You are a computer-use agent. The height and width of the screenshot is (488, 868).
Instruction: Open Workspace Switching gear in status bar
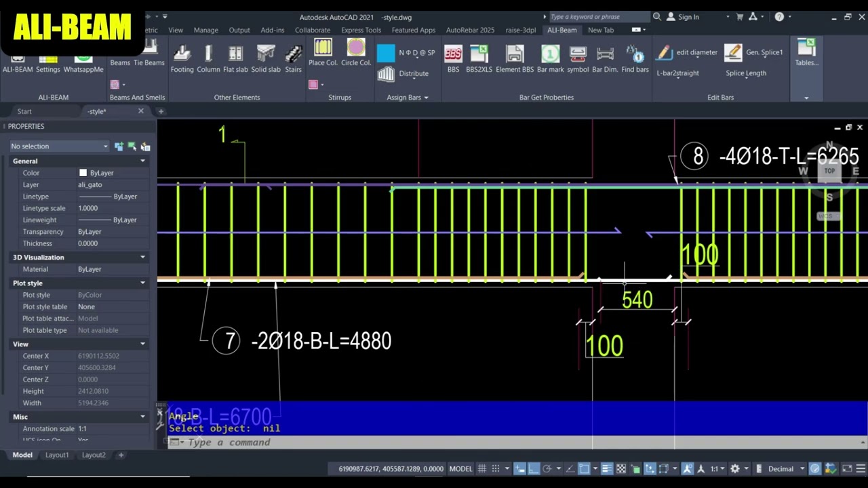734,468
